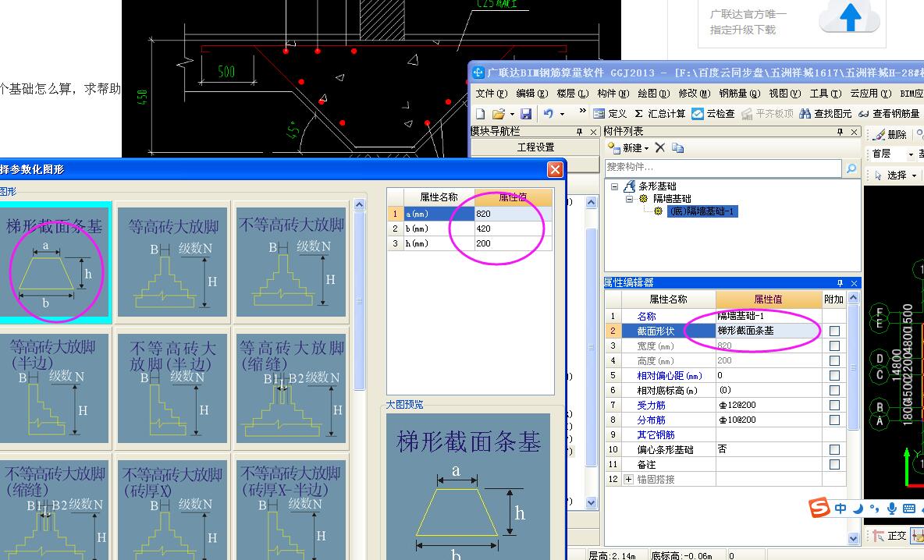
Task: Click the 删除 delete tool in drawing toolbar
Action: tap(889, 135)
